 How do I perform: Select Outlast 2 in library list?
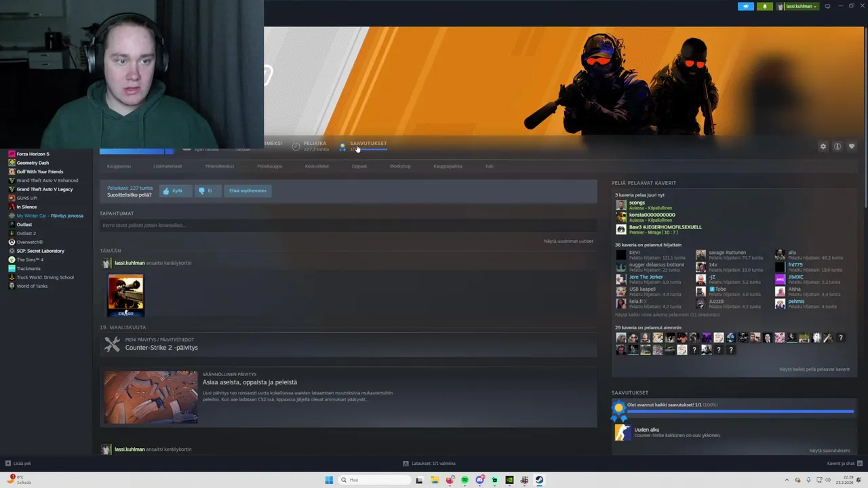click(26, 233)
